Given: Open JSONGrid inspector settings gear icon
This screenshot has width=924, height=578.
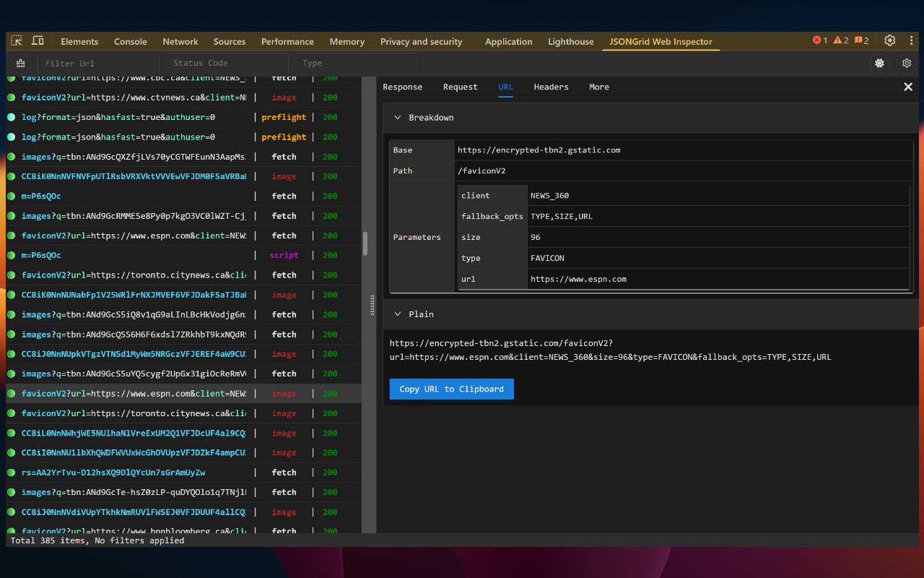Looking at the screenshot, I should tap(907, 63).
